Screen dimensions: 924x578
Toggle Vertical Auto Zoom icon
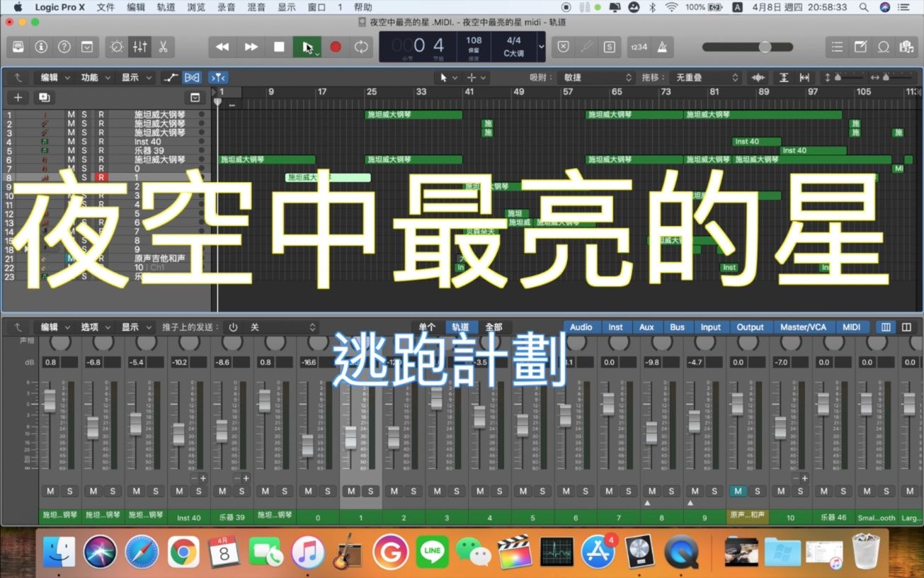(x=784, y=77)
